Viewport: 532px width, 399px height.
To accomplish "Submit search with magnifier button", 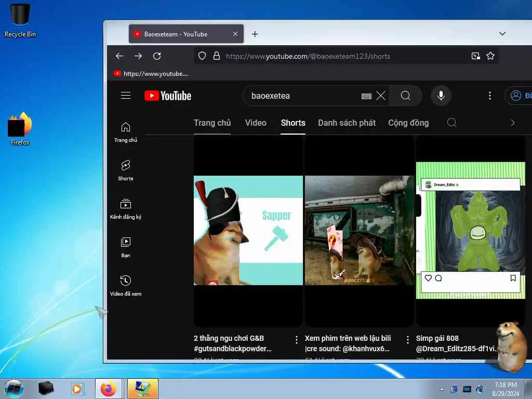I will pyautogui.click(x=406, y=96).
